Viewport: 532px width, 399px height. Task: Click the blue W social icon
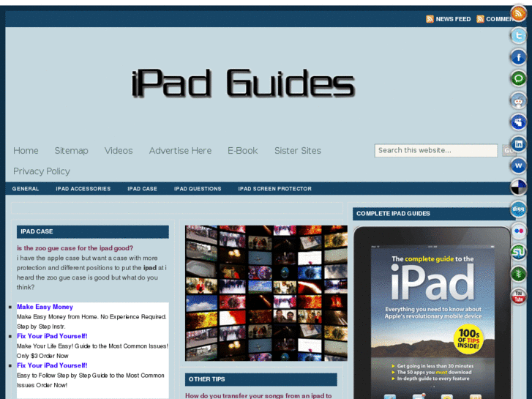(518, 165)
